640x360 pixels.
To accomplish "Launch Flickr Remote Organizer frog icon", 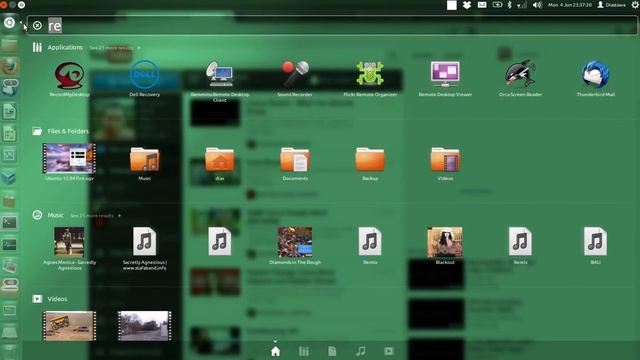I will pyautogui.click(x=370, y=79).
